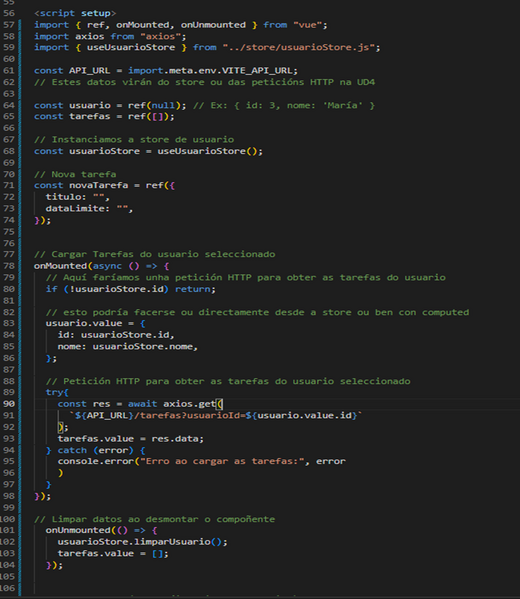
Task: Click the "../store/usuarioStore.js" import path
Action: click(x=298, y=47)
